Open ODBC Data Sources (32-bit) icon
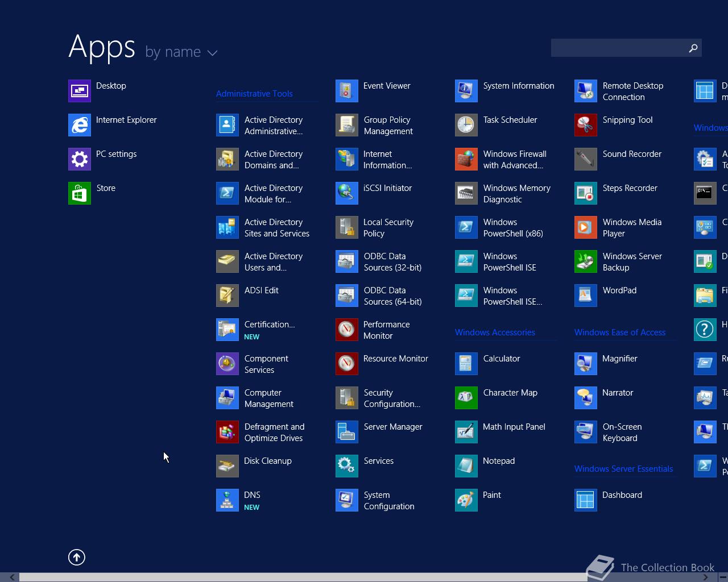The height and width of the screenshot is (582, 728). click(347, 261)
